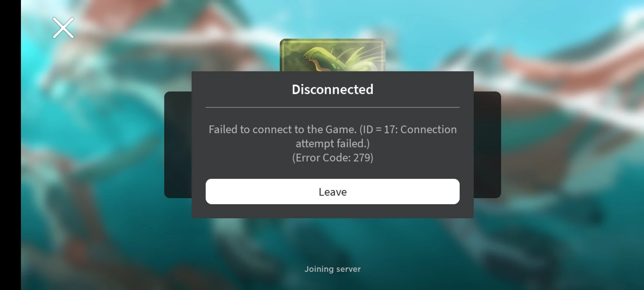Tap the 'attempt failed.)' message line

click(332, 143)
